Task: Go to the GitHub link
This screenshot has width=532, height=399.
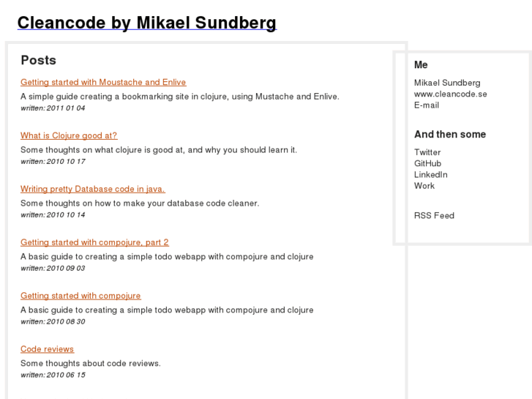Action: pos(427,163)
